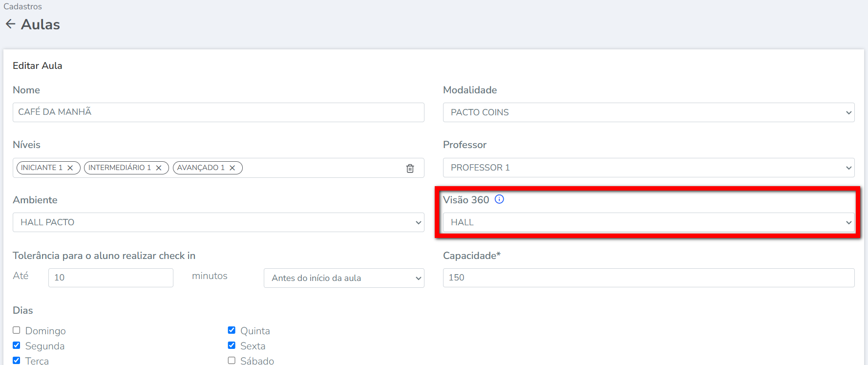This screenshot has width=868, height=365.
Task: Remove the AVANÇADO 1 level tag
Action: 233,168
